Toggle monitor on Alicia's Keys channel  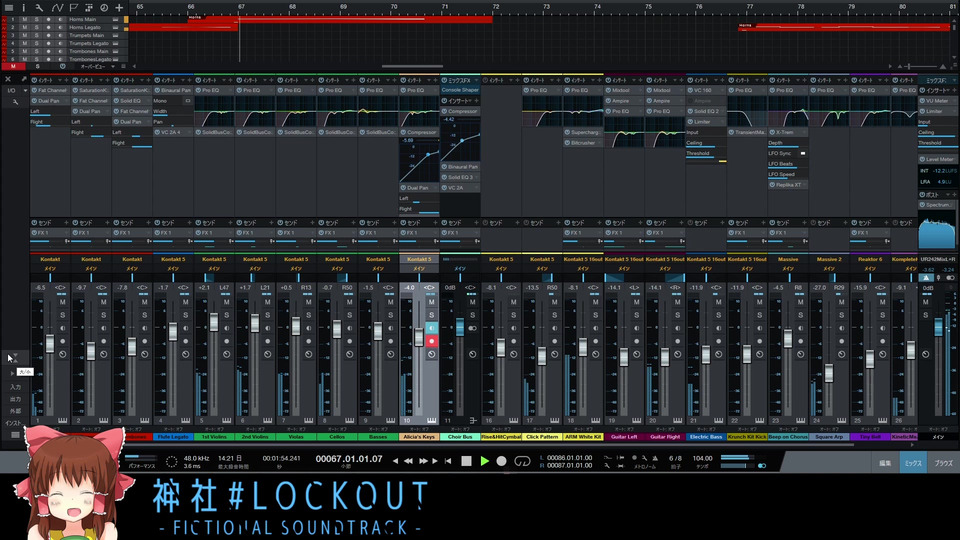(x=432, y=328)
